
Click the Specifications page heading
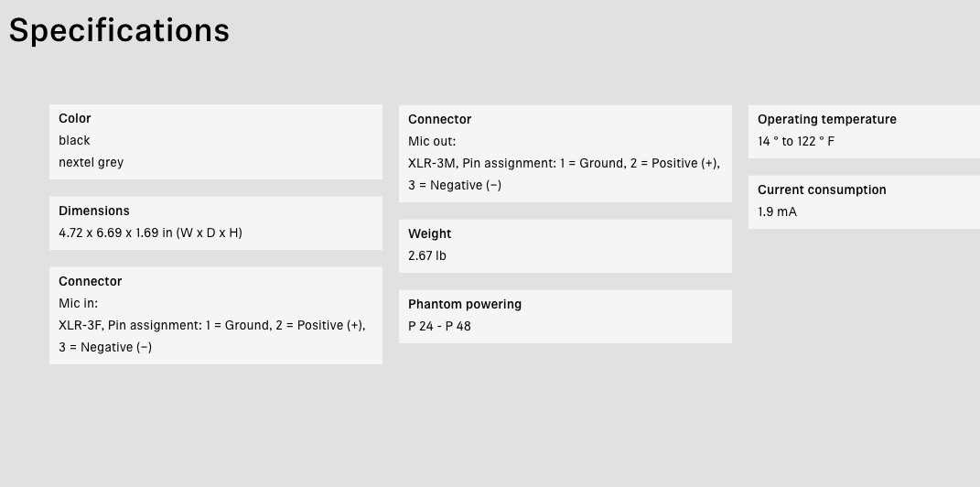point(119,30)
